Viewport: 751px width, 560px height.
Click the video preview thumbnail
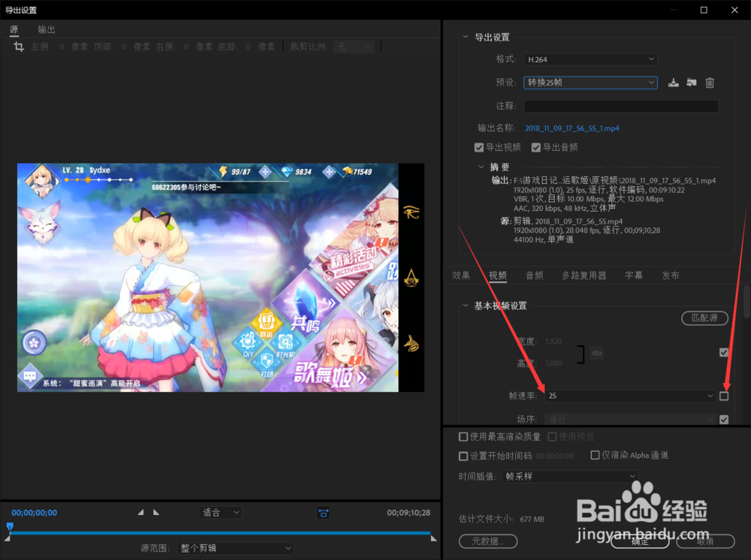(x=220, y=278)
